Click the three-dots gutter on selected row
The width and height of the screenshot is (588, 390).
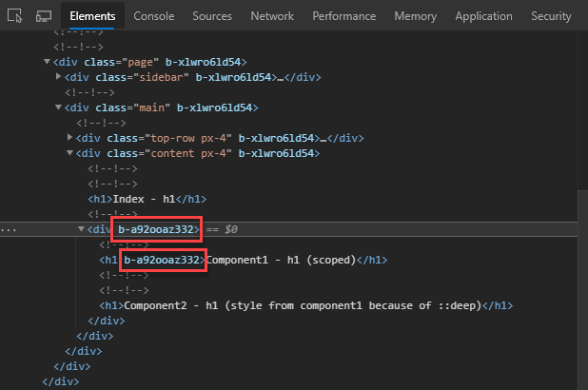(8, 229)
